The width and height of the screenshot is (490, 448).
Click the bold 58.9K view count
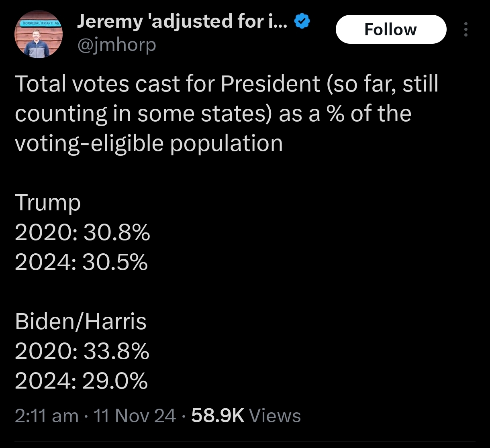(218, 415)
